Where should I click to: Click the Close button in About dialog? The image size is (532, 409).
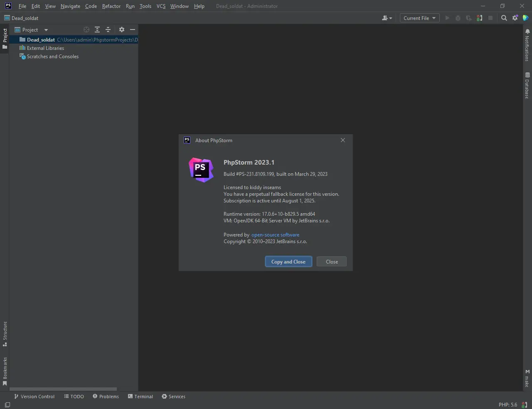tap(332, 262)
